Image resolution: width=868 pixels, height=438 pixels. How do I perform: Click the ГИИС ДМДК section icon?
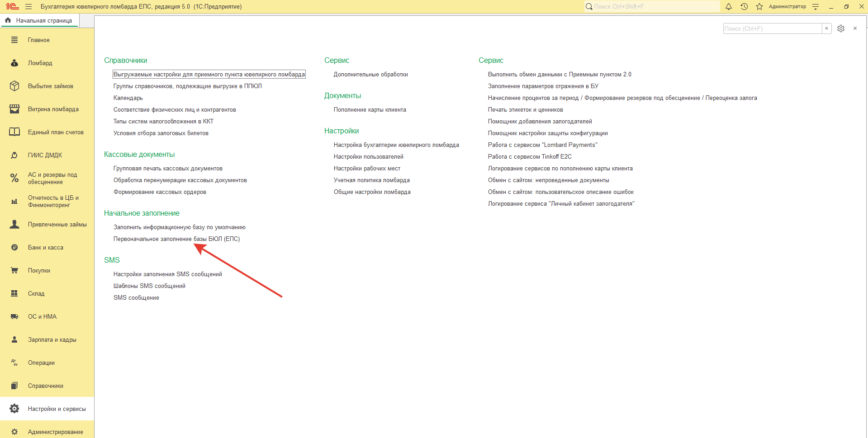pyautogui.click(x=14, y=155)
